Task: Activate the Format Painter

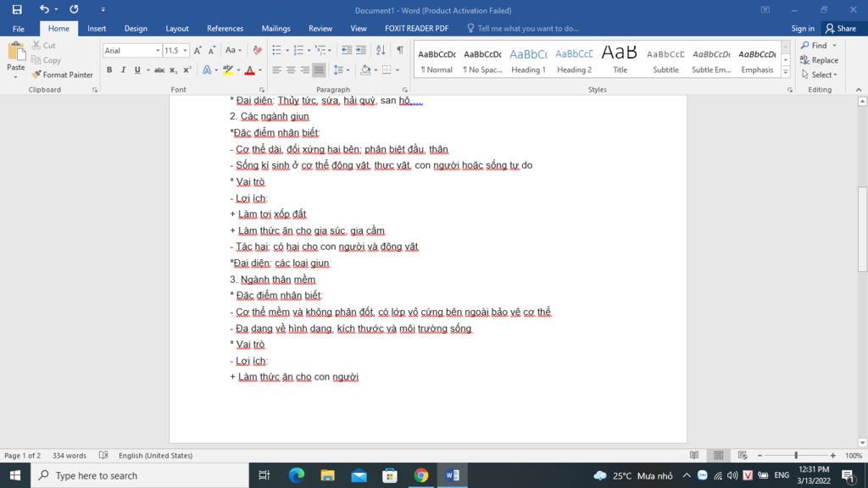Action: (62, 75)
